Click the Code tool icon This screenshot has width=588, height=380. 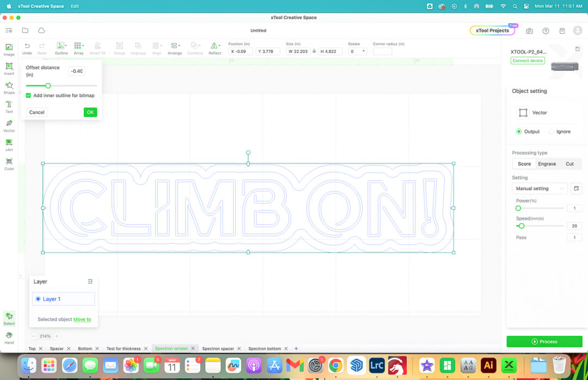[x=9, y=163]
